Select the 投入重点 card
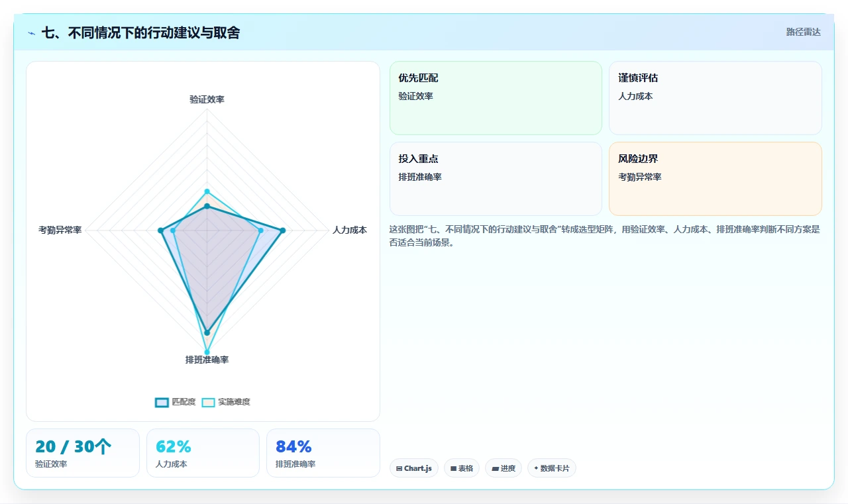848x504 pixels. [x=496, y=179]
